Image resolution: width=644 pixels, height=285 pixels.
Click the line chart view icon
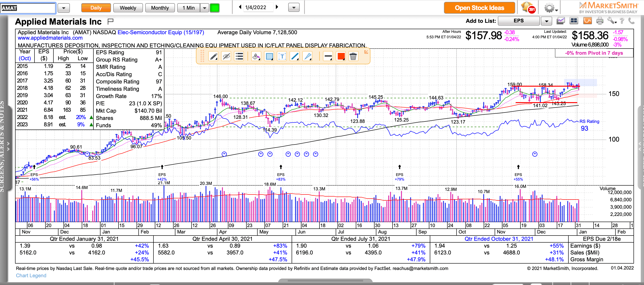pos(561,21)
